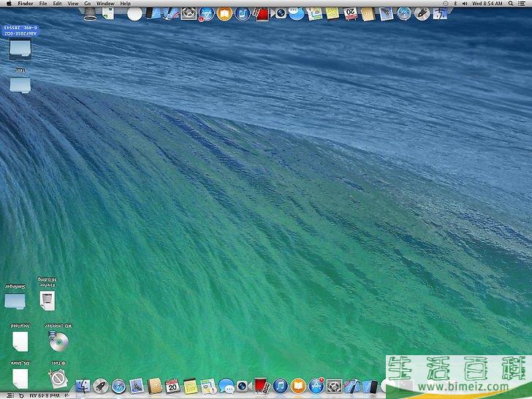
Task: Select the .DS_Store file on the desktop
Action: point(20,379)
